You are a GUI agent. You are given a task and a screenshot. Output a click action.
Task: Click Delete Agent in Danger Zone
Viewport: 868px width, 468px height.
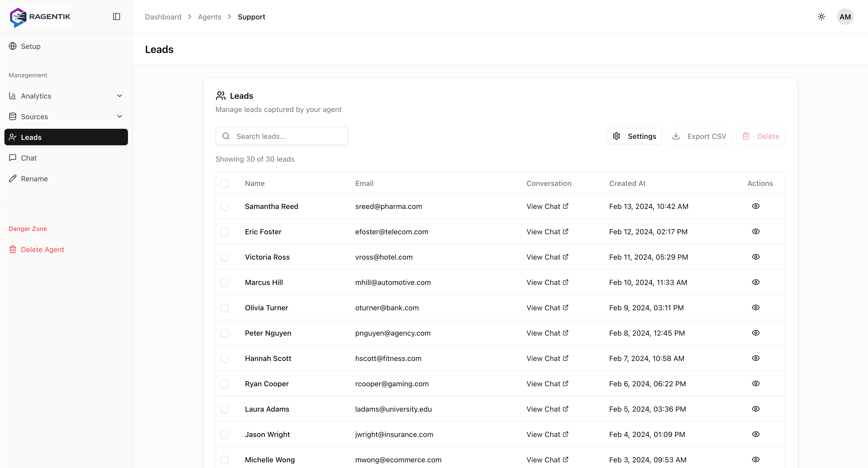(x=42, y=250)
